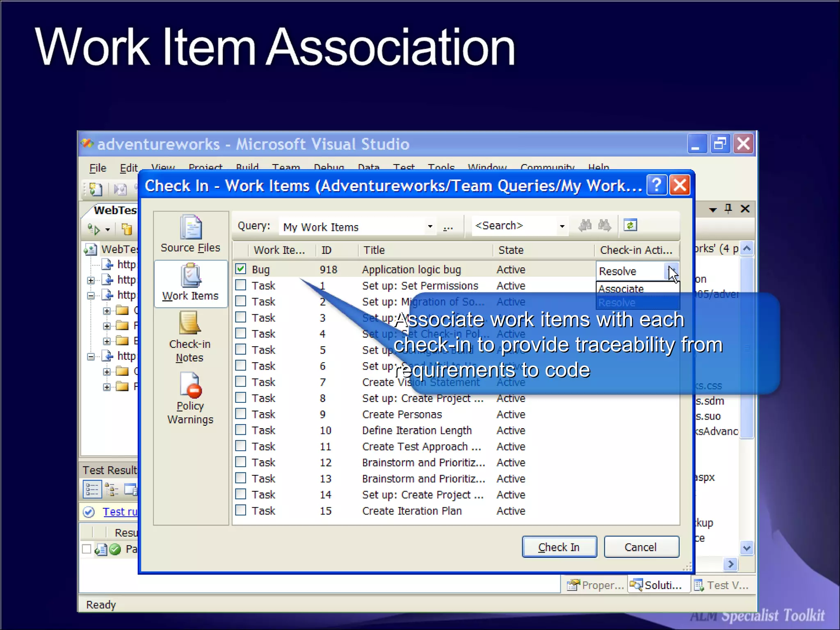This screenshot has height=630, width=840.
Task: Click the second Test Results hierarchy icon
Action: (x=112, y=489)
